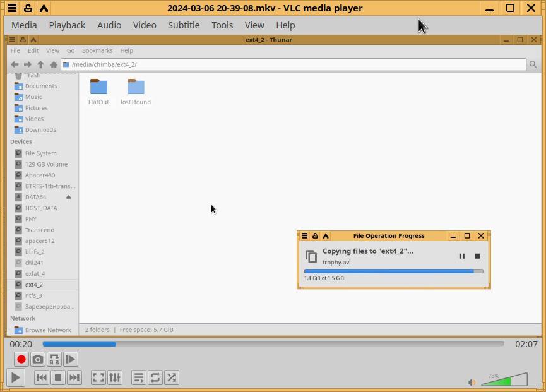Open the VLC Audio menu
This screenshot has width=546, height=392.
click(109, 25)
